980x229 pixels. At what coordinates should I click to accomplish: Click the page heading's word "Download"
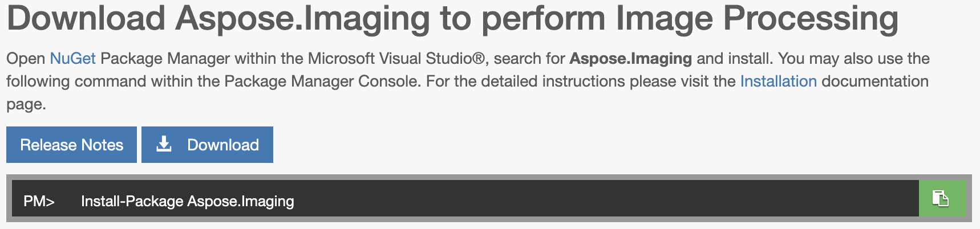(x=86, y=19)
